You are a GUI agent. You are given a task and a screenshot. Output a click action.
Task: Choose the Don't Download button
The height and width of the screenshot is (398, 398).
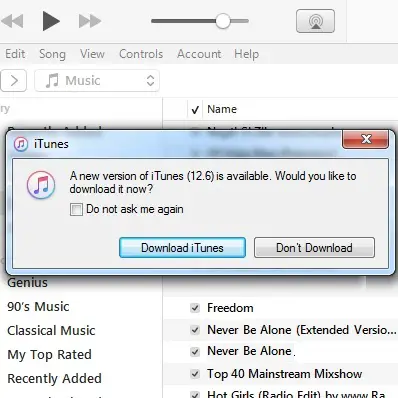314,248
